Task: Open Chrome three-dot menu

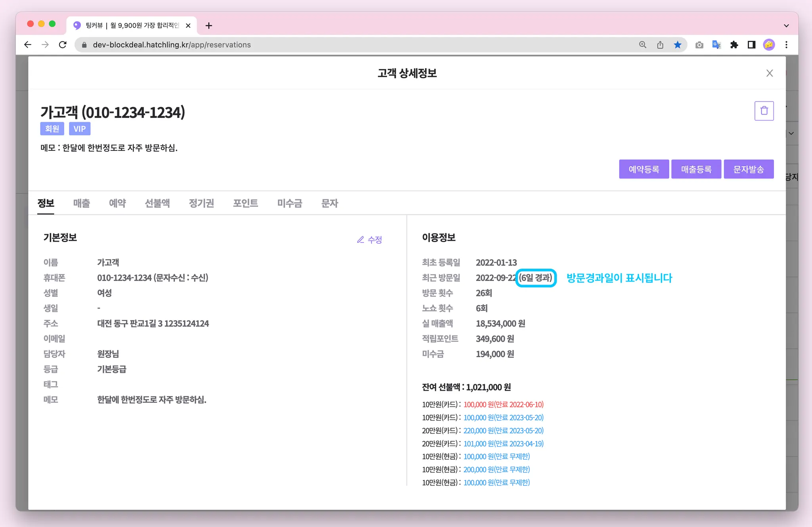Action: (x=786, y=45)
